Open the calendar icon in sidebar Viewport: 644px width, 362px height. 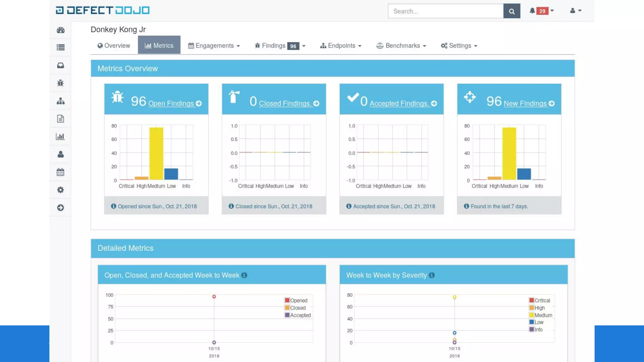click(x=60, y=172)
